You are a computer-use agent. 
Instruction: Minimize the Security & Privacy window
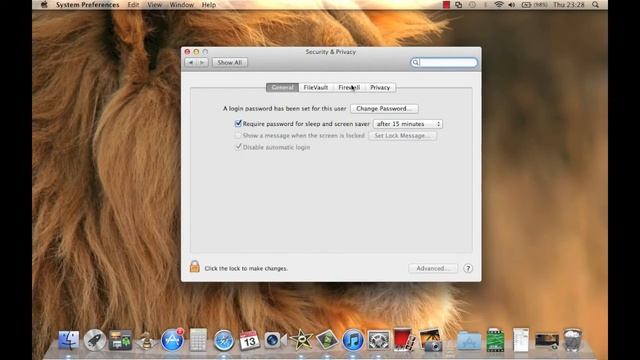[x=196, y=52]
